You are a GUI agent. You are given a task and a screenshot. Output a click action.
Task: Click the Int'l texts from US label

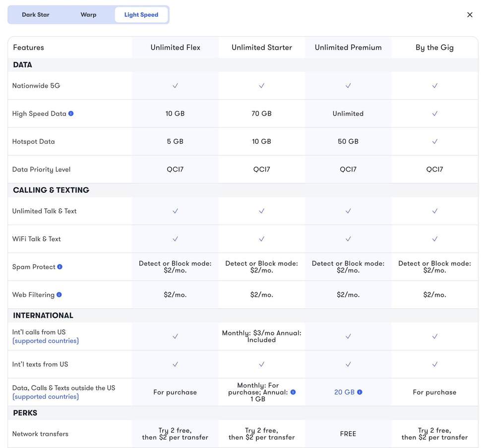40,364
